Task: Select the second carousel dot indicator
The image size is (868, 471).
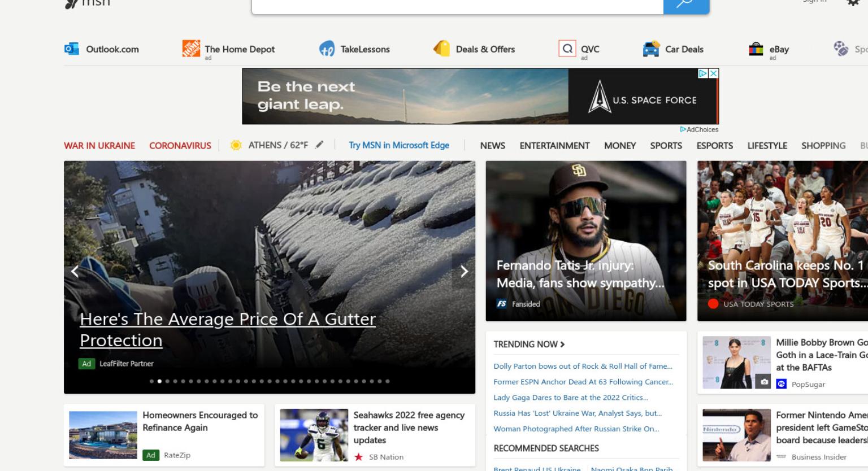Action: coord(159,381)
